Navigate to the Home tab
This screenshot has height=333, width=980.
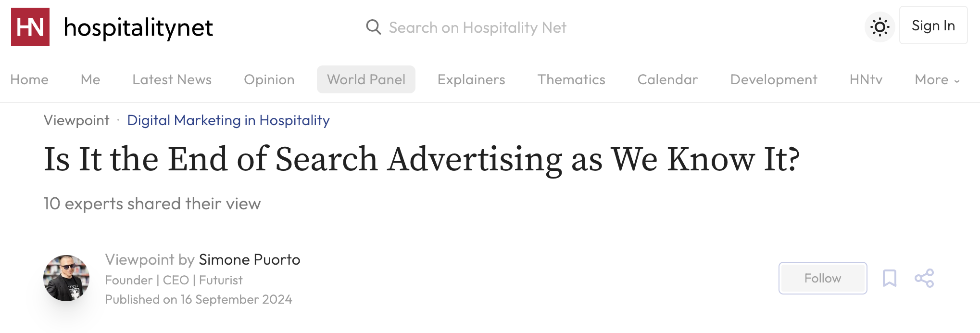coord(29,79)
